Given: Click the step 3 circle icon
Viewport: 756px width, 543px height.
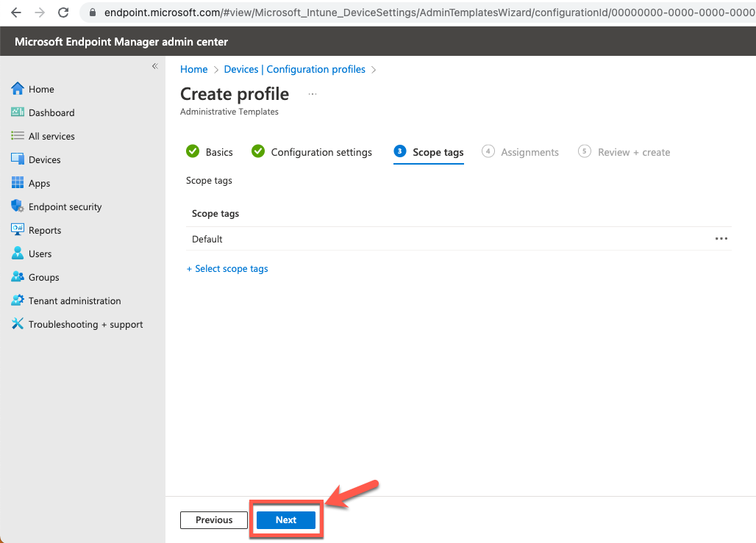Looking at the screenshot, I should point(400,151).
